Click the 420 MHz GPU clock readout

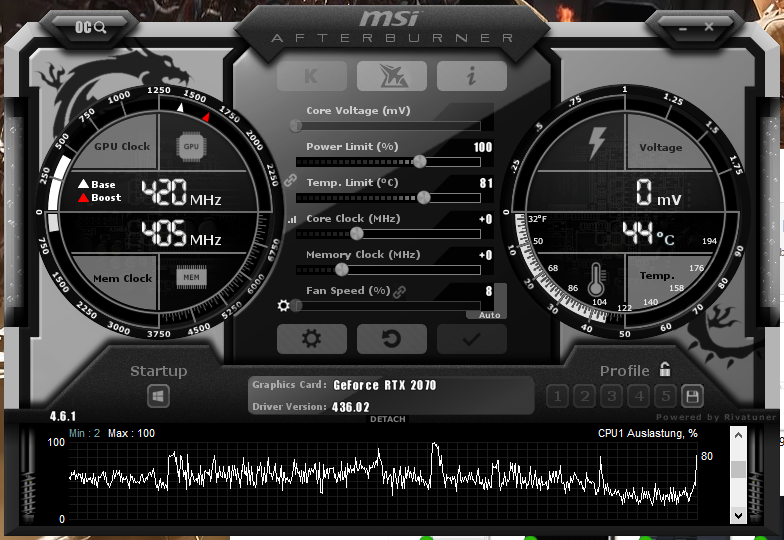(x=181, y=194)
